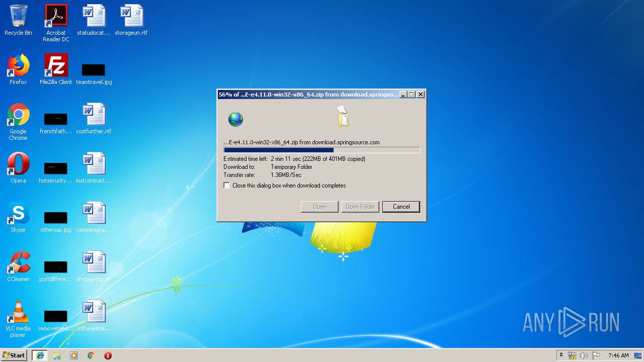Select the portdiffere... image file icon
The width and height of the screenshot is (644, 362).
[56, 270]
